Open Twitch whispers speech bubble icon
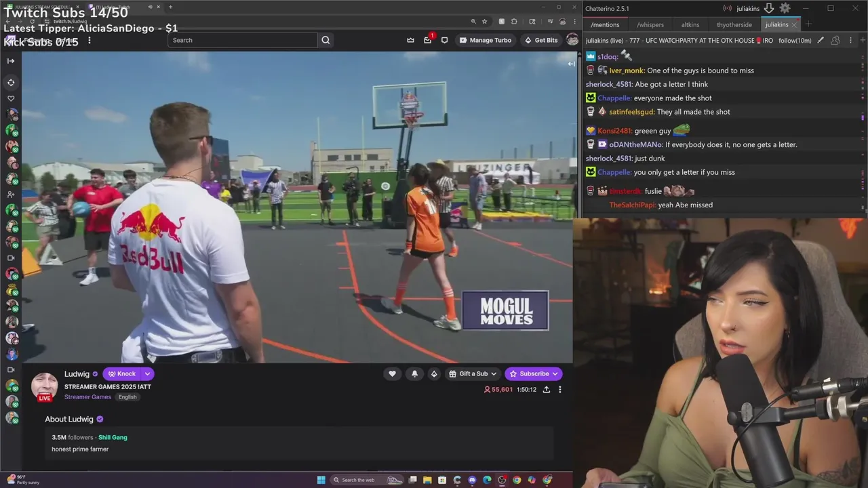 point(444,40)
